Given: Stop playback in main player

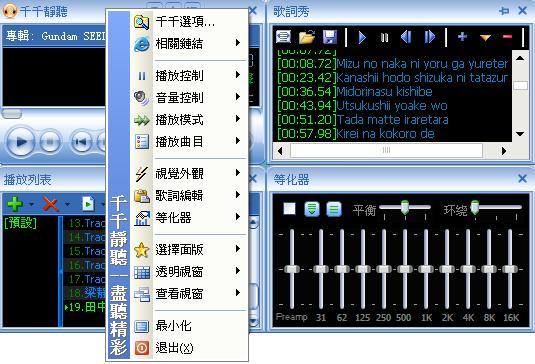Looking at the screenshot, I should click(x=50, y=142).
